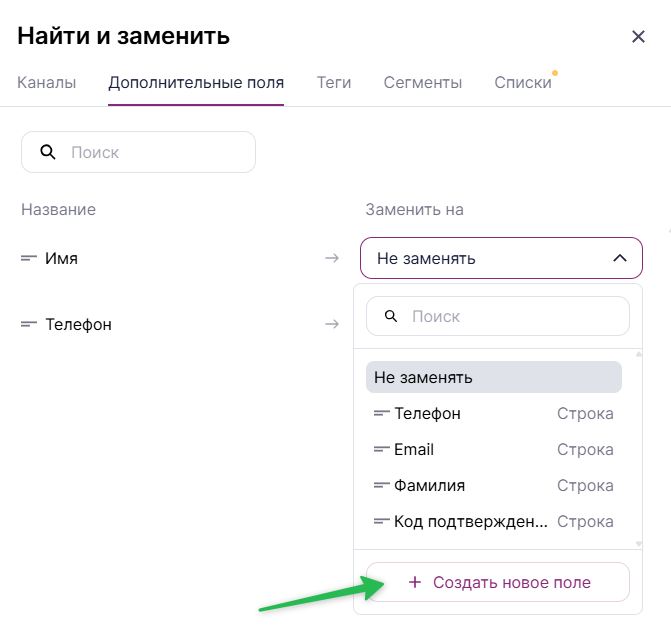Choose Email option in the dropdown list
671x629 pixels.
(494, 449)
